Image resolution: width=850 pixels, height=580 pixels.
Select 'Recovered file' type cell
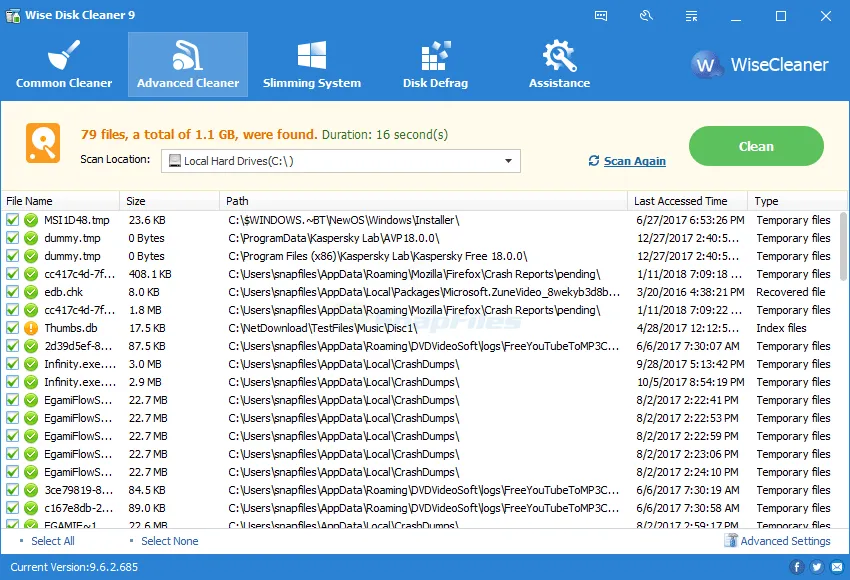pos(790,292)
